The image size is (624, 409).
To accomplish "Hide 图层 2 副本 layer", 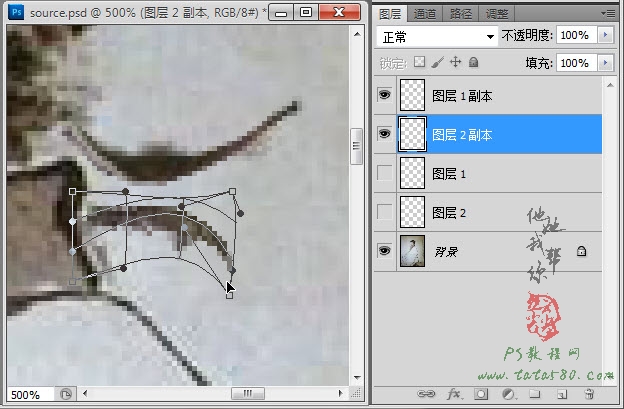I will tap(384, 134).
